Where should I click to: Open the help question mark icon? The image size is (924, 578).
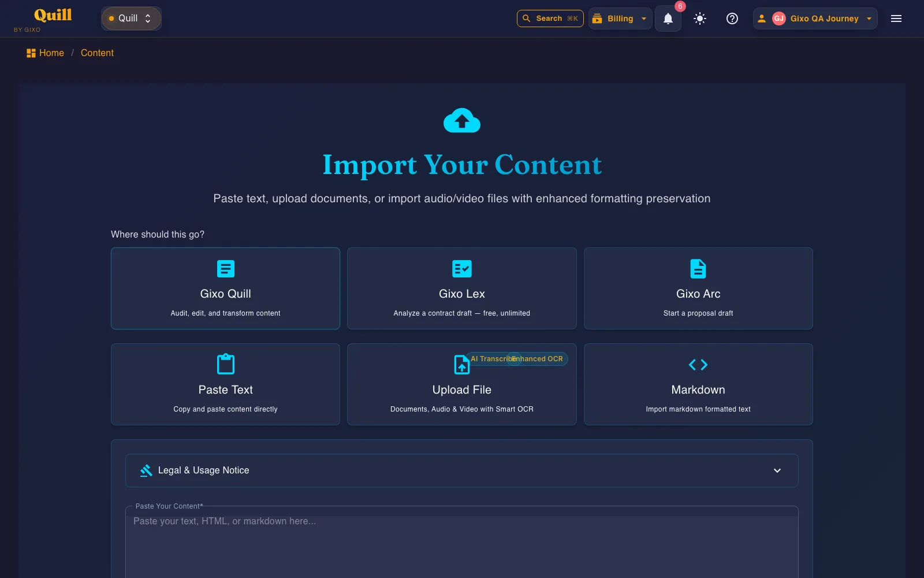point(732,18)
